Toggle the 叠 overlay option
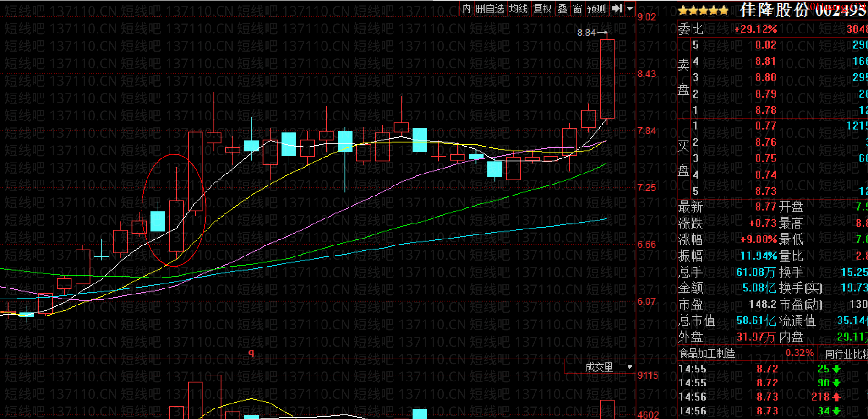The width and height of the screenshot is (868, 419). point(562,9)
